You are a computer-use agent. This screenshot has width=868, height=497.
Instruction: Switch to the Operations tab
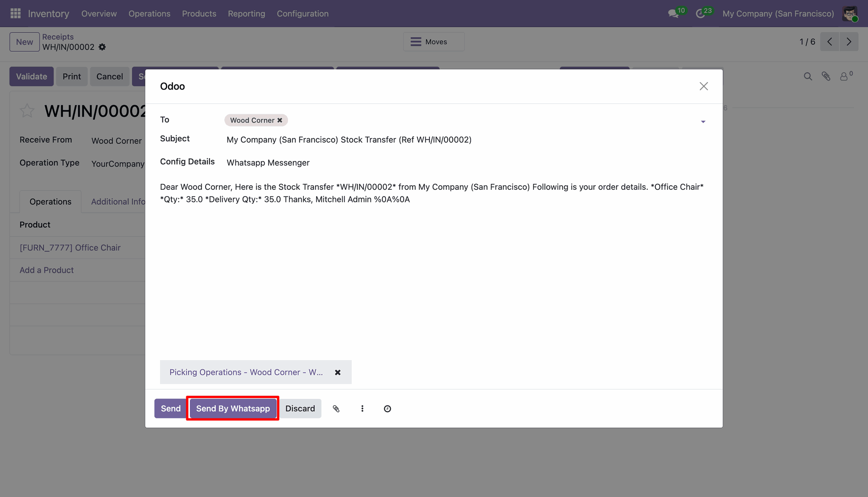[x=50, y=202]
